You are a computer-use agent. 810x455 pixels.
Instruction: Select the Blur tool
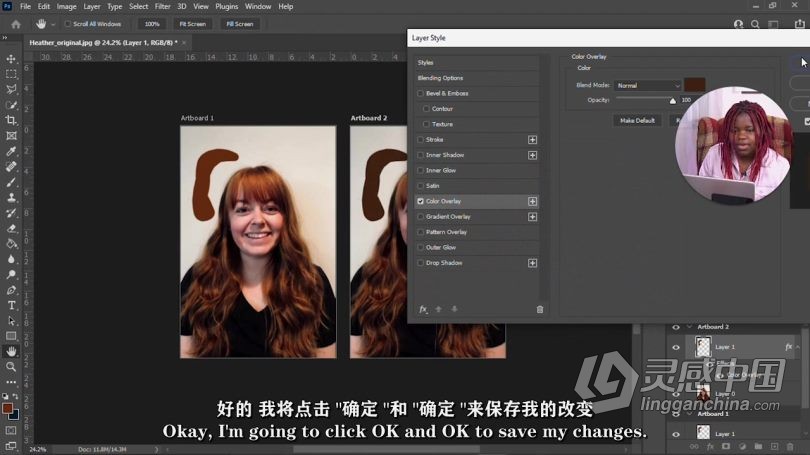(11, 259)
